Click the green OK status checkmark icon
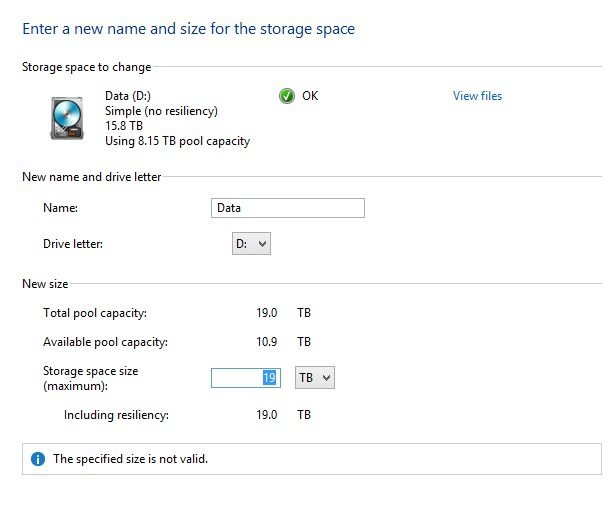This screenshot has height=506, width=614. (287, 96)
